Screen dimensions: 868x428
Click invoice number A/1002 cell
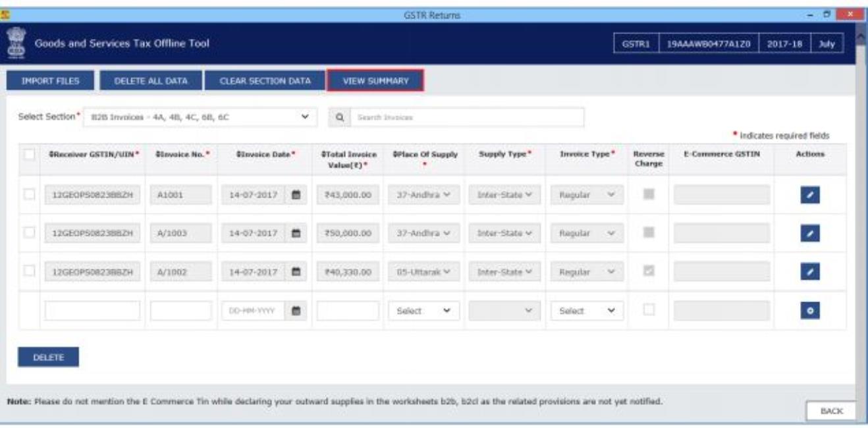(x=181, y=272)
